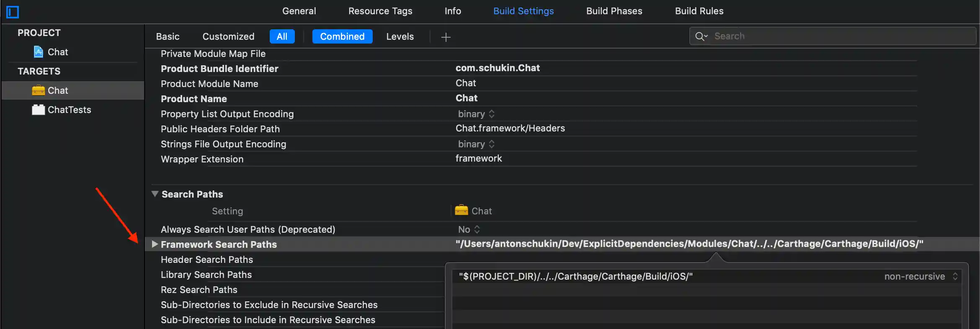Click the Chat toolbox icon in column header
980x329 pixels.
coord(462,210)
